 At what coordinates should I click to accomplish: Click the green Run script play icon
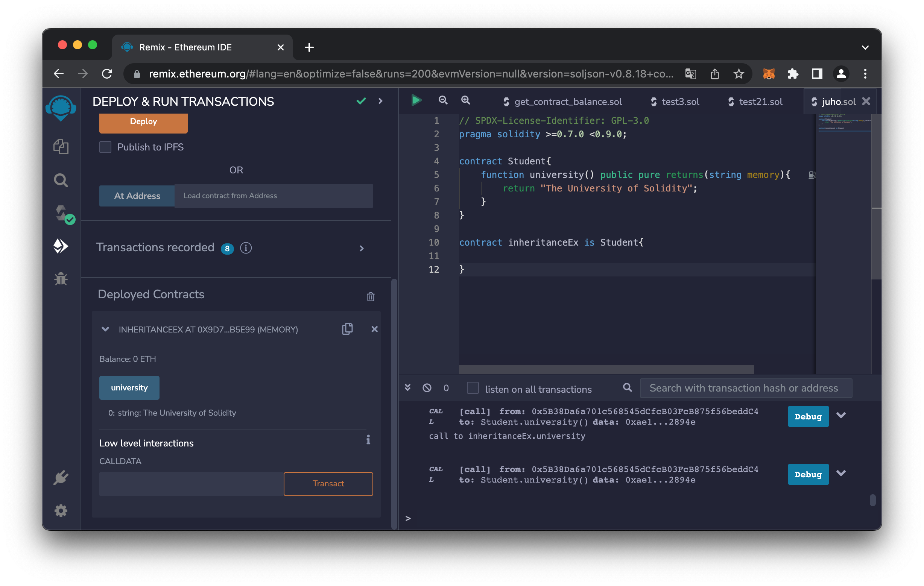(x=416, y=100)
